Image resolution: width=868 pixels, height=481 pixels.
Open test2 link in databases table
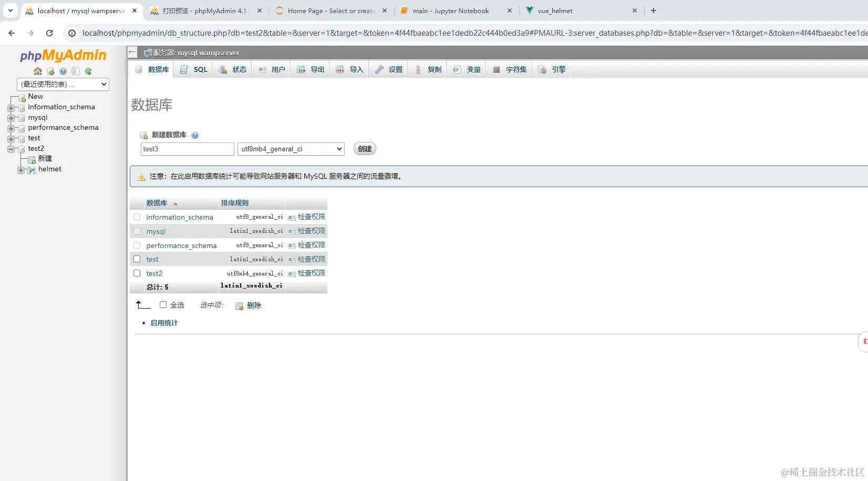(154, 273)
